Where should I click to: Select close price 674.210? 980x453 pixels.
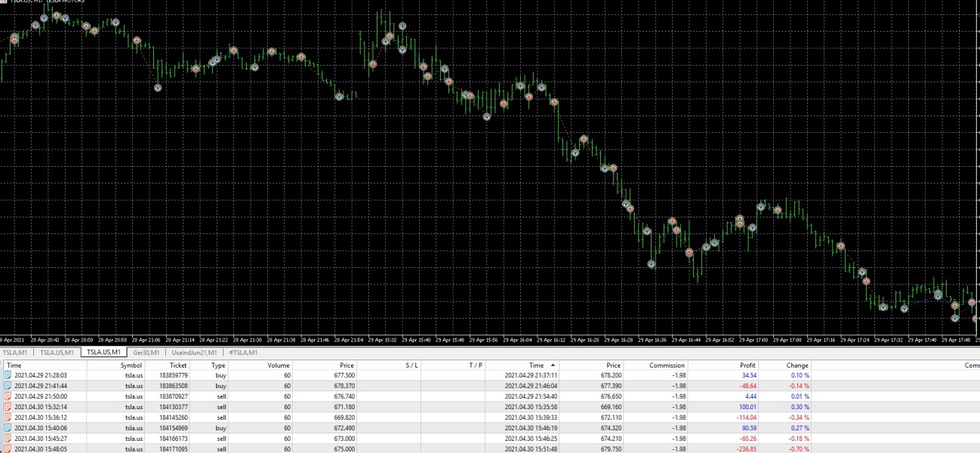[x=610, y=438]
